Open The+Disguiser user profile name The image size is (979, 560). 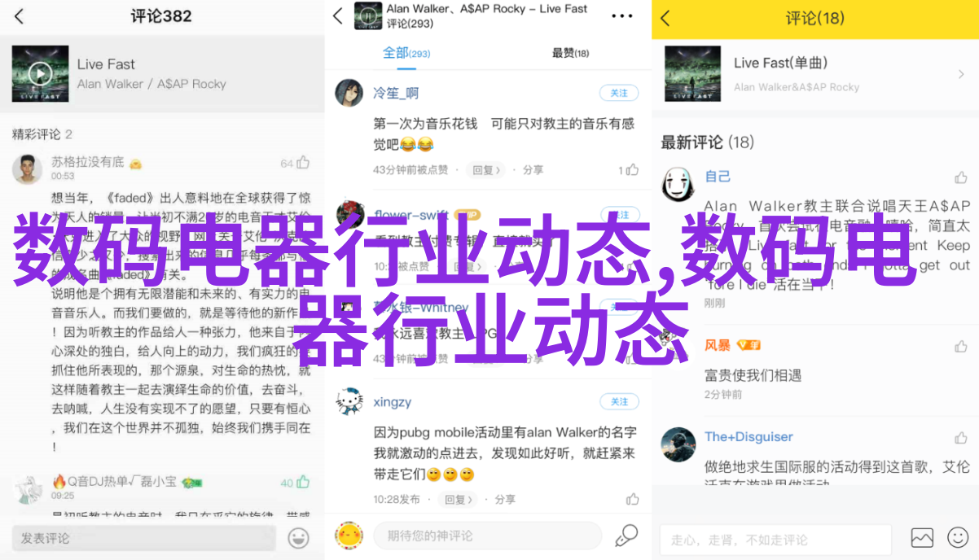[x=749, y=437]
